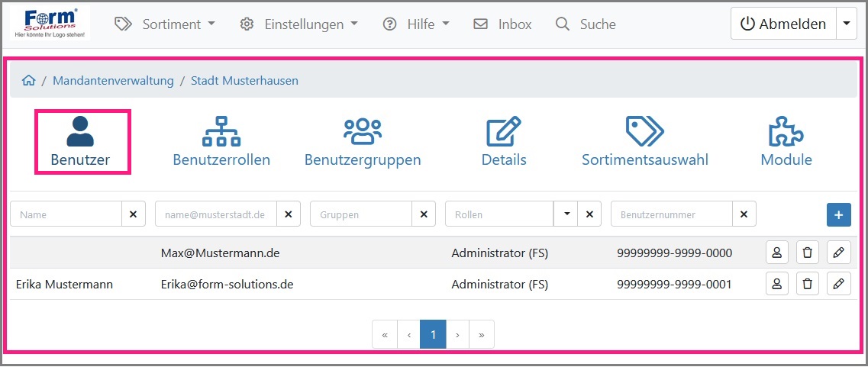Clear the email filter
Screen dimensions: 868x367
coord(289,214)
